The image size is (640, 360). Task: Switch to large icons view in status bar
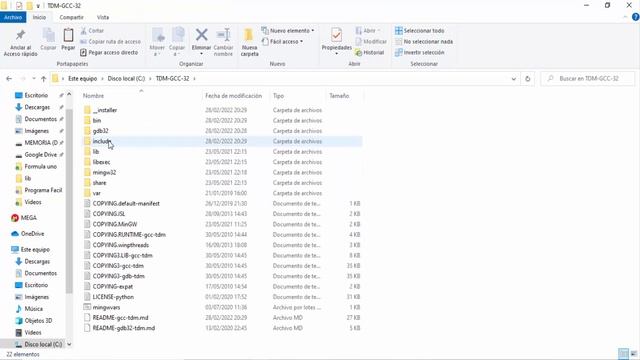(633, 354)
